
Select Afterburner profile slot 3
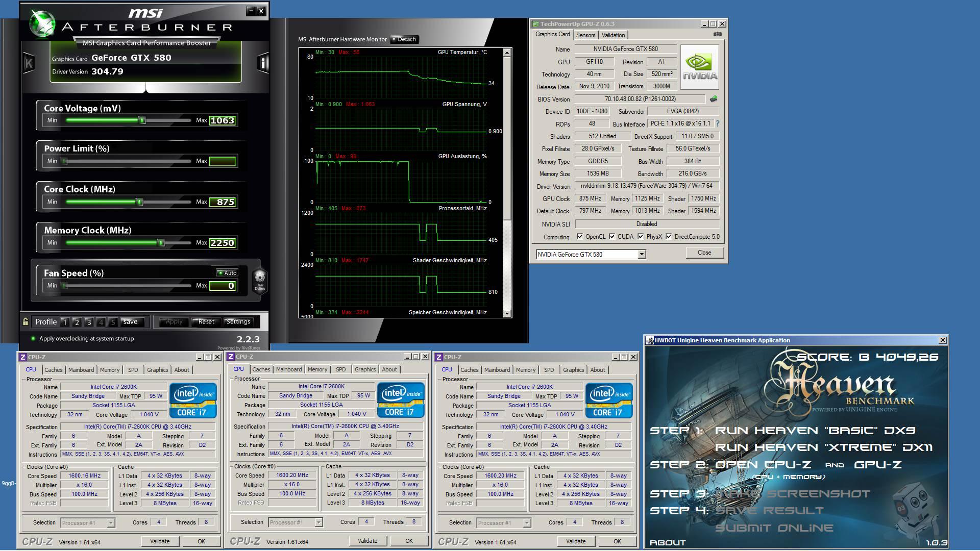tap(89, 322)
